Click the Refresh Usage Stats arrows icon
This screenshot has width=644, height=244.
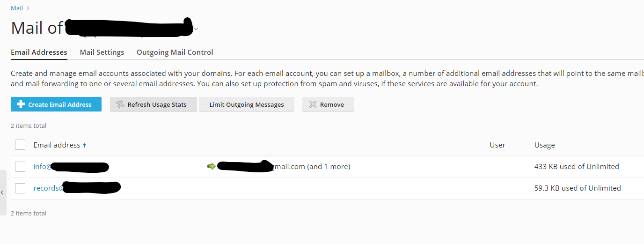point(120,104)
